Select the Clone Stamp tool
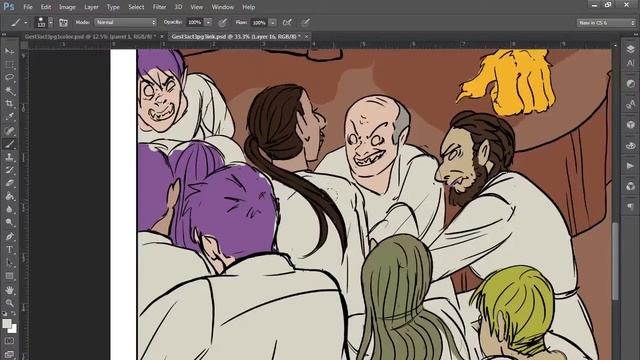 click(x=9, y=157)
